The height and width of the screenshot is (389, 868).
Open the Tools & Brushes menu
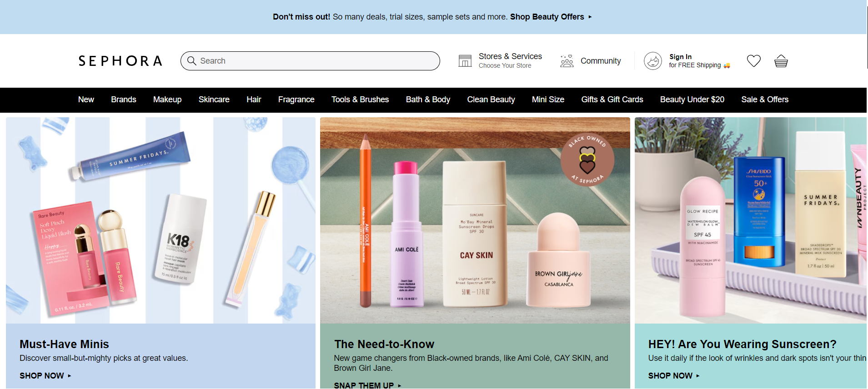360,100
